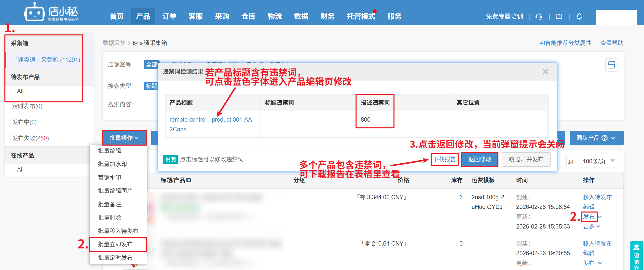Select 批量立即发布 from the menu

pyautogui.click(x=115, y=244)
